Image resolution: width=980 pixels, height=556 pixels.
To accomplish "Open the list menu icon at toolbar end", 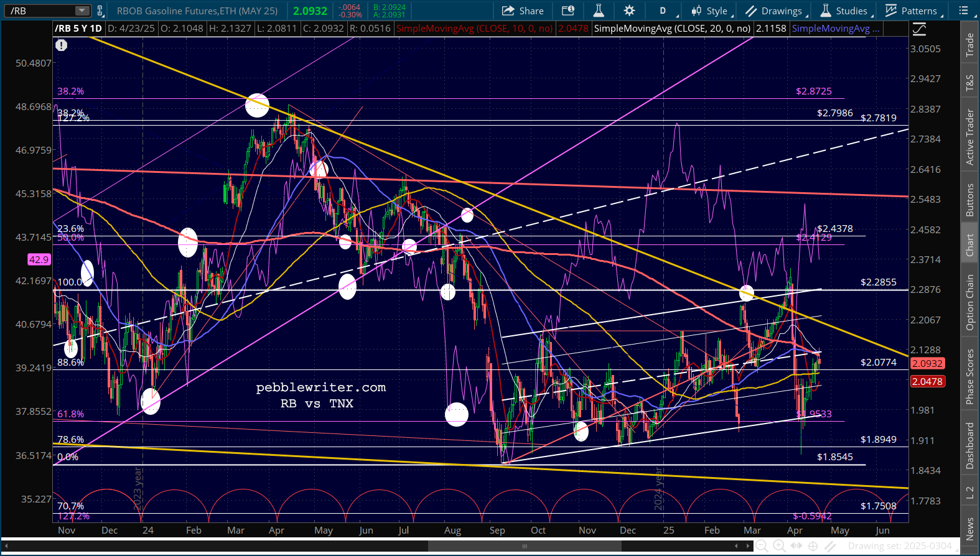I will [x=963, y=11].
